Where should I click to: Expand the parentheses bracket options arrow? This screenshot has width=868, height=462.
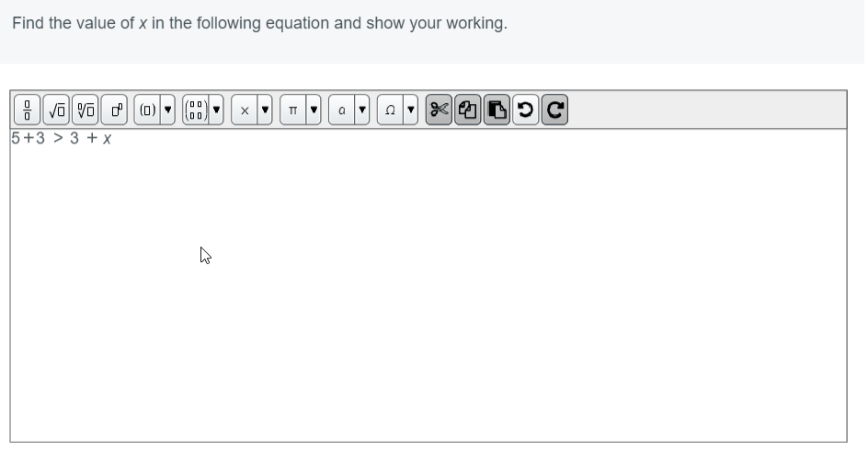[x=167, y=110]
